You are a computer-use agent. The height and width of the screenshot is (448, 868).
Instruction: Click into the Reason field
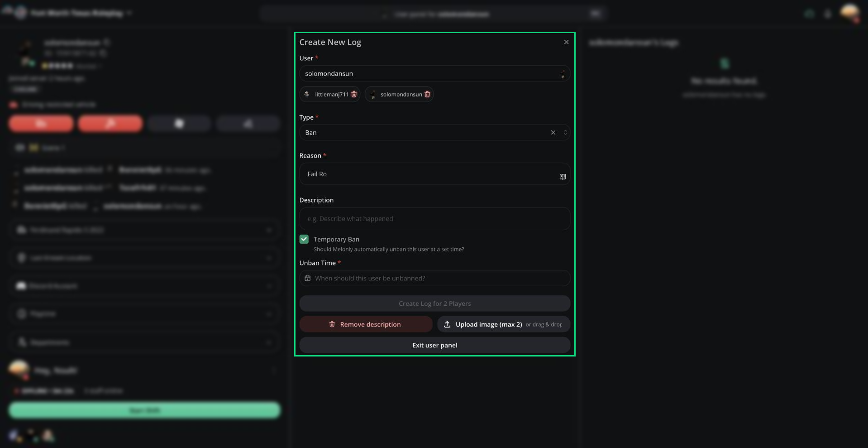tap(434, 174)
